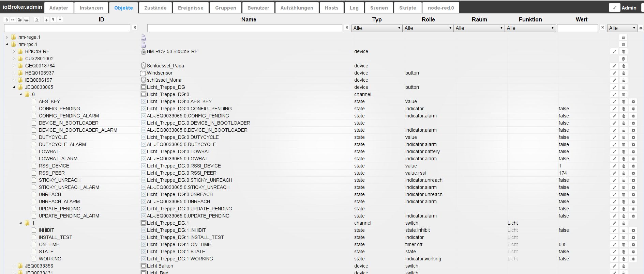Open the Typ filter dropdown

pos(377,28)
